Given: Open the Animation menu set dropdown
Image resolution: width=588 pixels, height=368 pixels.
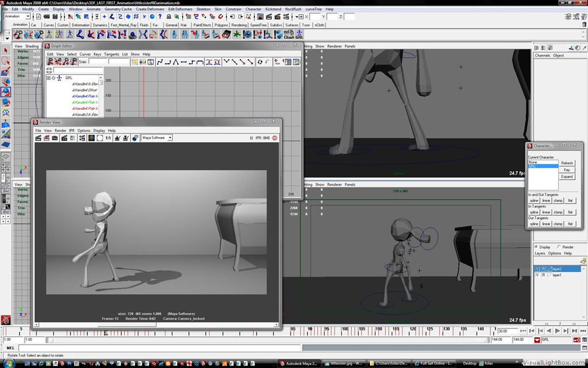Looking at the screenshot, I should point(28,17).
